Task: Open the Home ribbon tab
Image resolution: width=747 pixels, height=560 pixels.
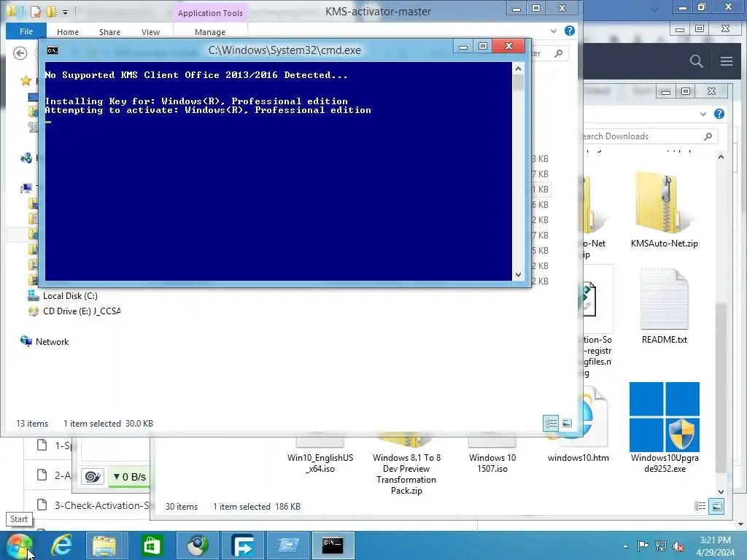Action: tap(68, 32)
